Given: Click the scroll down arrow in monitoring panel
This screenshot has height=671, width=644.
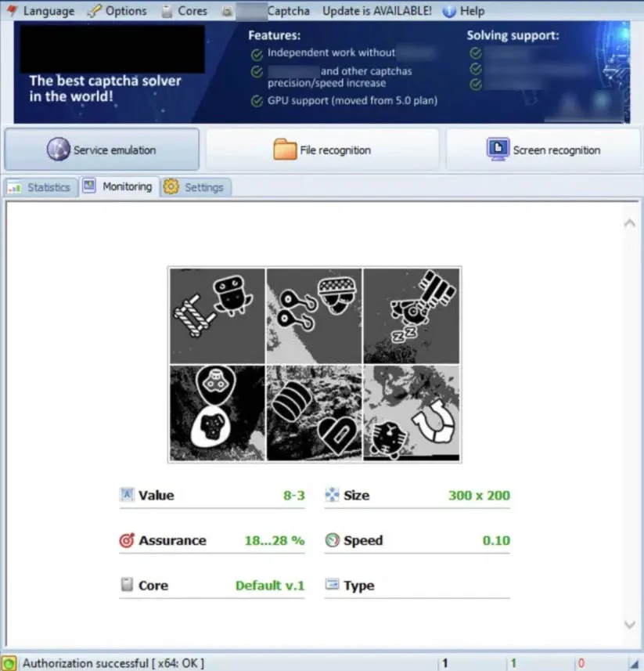Looking at the screenshot, I should [629, 623].
